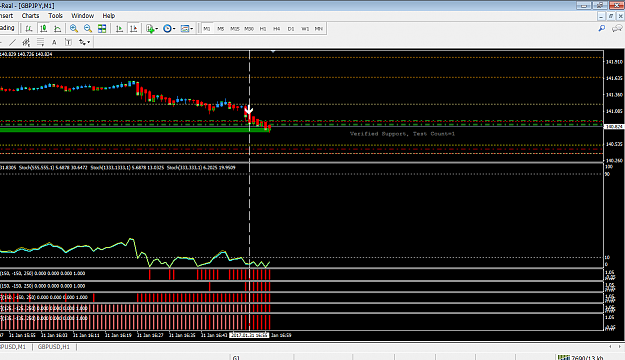625x360 pixels.
Task: Open the Window menu
Action: pos(83,16)
